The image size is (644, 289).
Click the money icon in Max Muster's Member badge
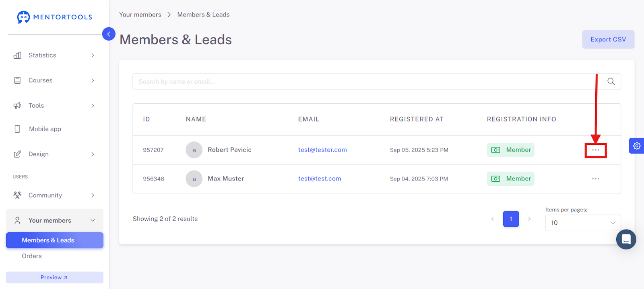[x=496, y=179]
